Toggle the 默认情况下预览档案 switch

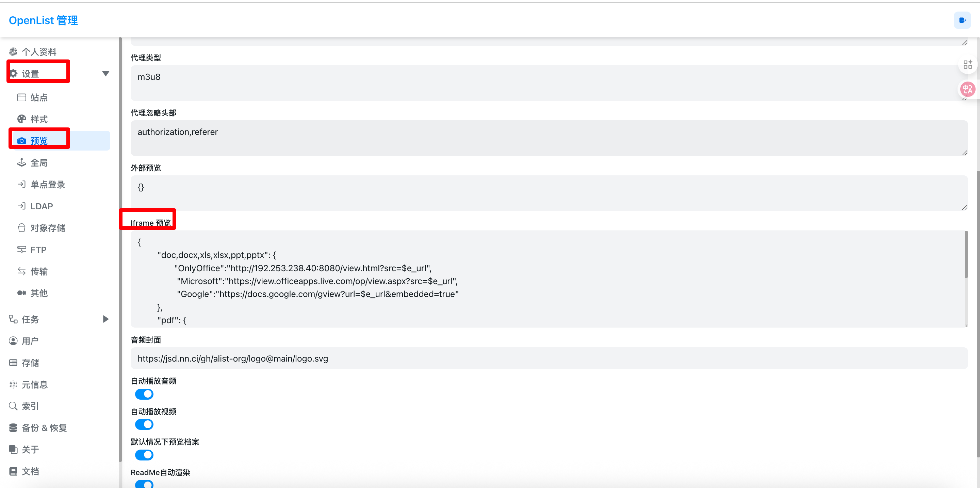click(144, 455)
